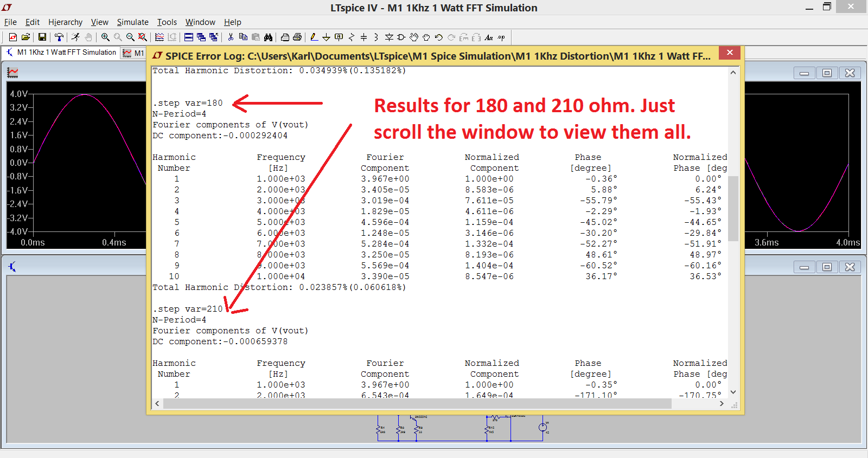Click Fourier component value 3.019e-04
Image resolution: width=868 pixels, height=458 pixels.
tap(385, 201)
